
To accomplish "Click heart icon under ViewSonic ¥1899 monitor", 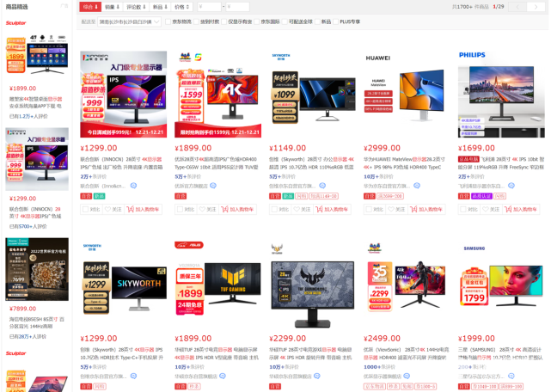I will [208, 209].
